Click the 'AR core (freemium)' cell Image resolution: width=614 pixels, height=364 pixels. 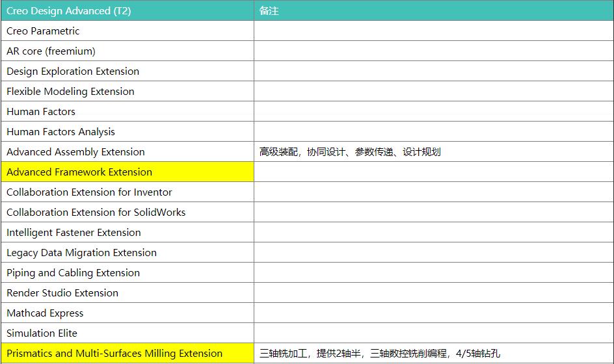(x=127, y=51)
